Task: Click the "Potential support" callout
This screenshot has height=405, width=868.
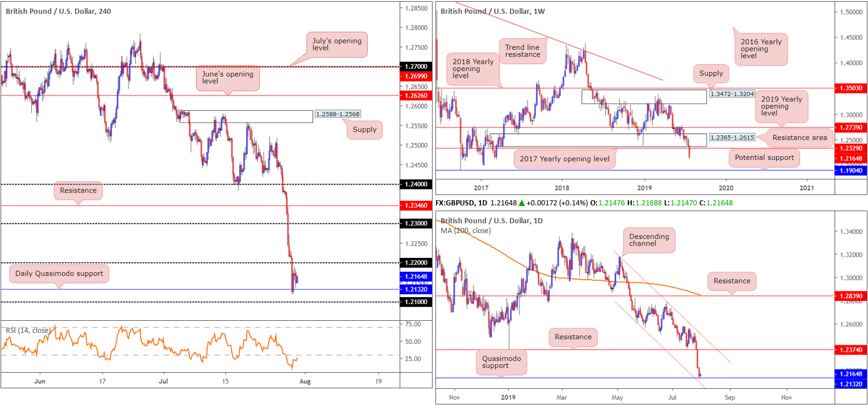Action: pos(765,157)
